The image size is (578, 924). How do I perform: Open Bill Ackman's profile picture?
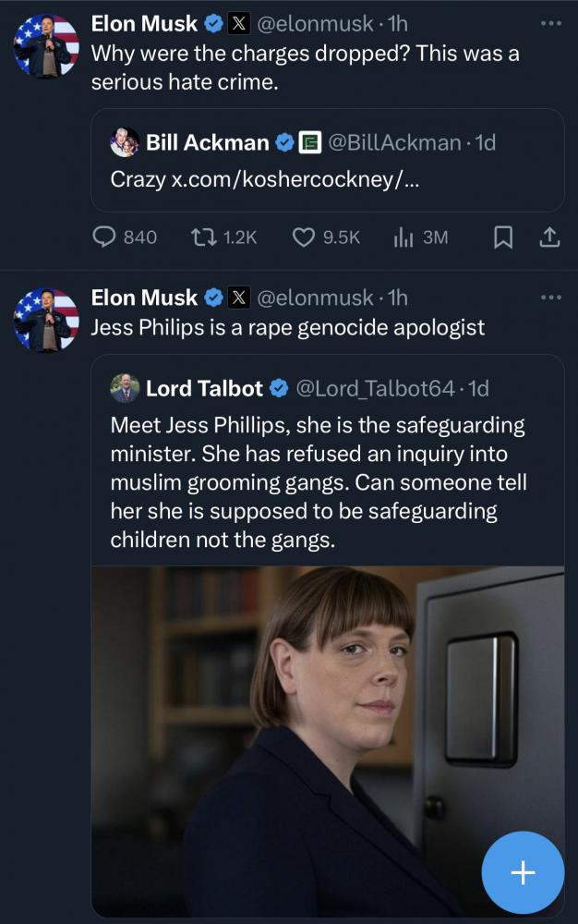point(125,142)
